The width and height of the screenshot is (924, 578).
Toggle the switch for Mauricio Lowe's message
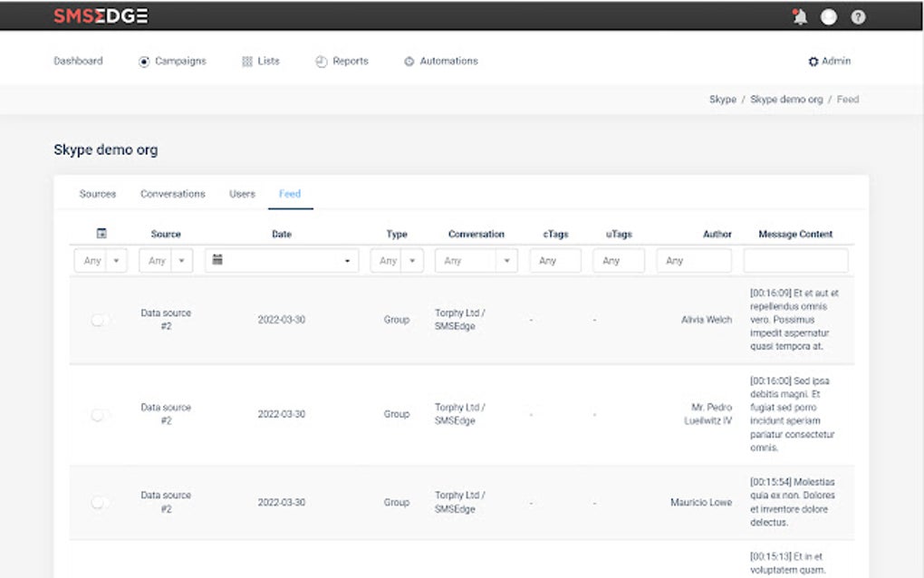coord(100,503)
